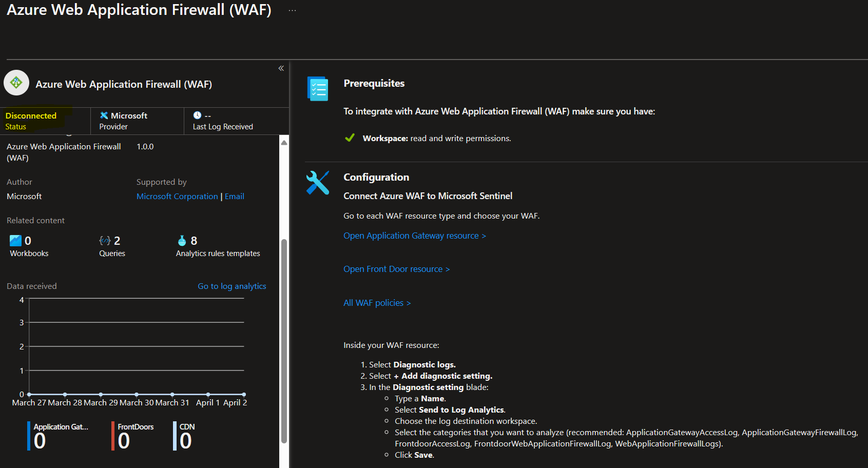This screenshot has height=468, width=868.
Task: Click the March 29 data point on chart
Action: tap(101, 394)
